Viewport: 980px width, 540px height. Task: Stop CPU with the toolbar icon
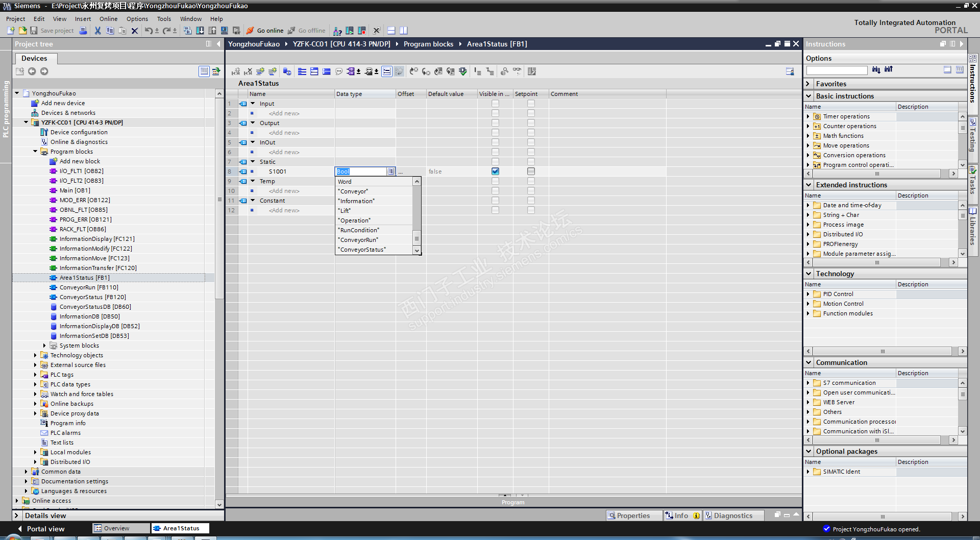coord(362,31)
